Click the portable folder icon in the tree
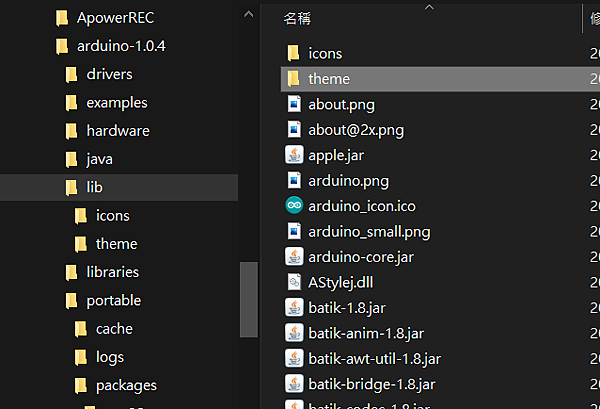The height and width of the screenshot is (409, 600). 72,301
